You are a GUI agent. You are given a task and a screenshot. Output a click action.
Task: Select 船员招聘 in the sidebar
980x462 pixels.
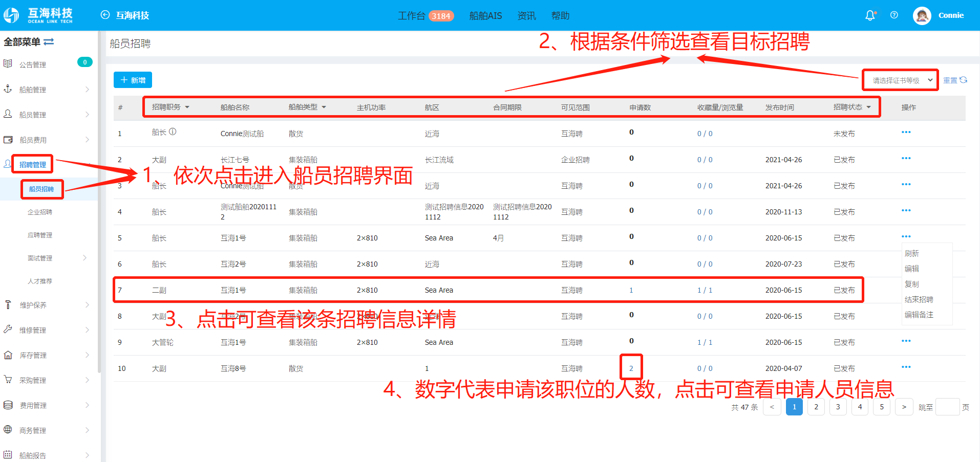(x=41, y=189)
